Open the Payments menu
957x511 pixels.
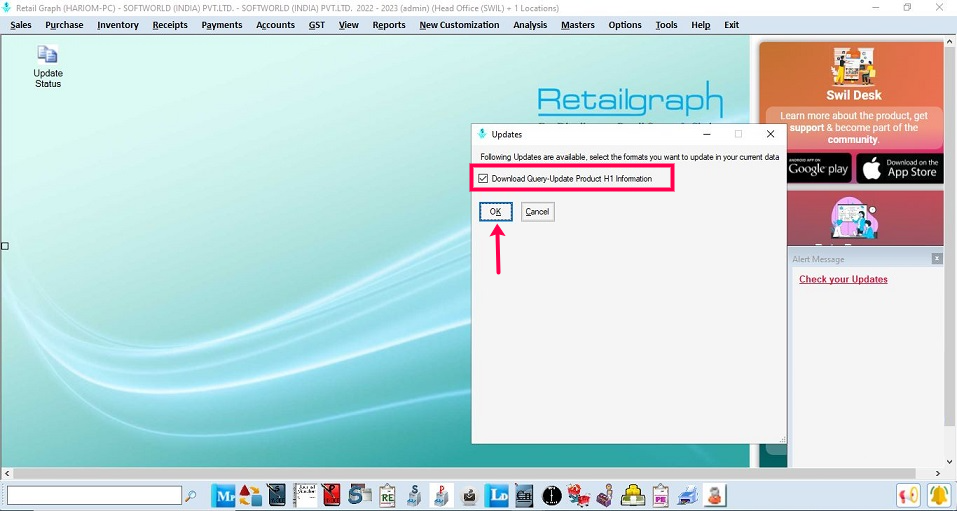pyautogui.click(x=222, y=25)
